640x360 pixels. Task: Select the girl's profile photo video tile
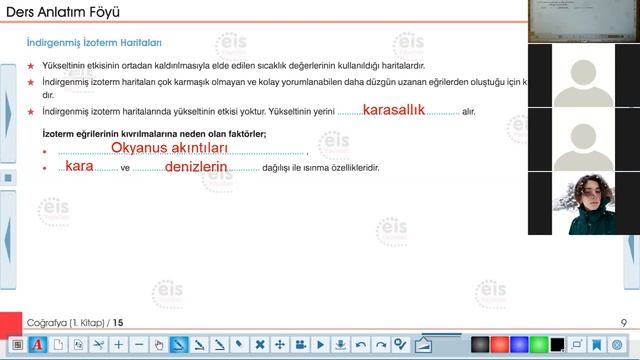point(584,203)
